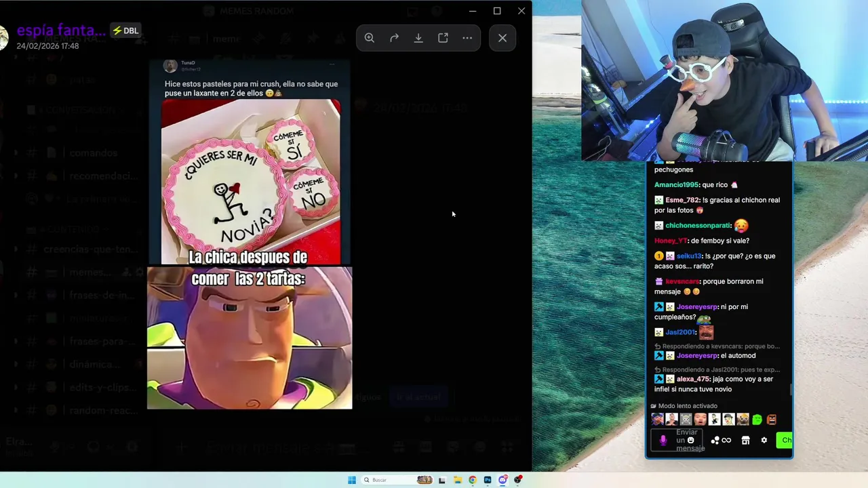
Task: Click username Amancio1995 in chat
Action: pos(676,185)
